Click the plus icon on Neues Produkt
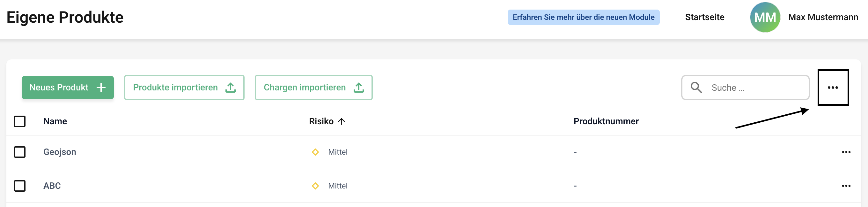This screenshot has width=868, height=207. [x=101, y=88]
